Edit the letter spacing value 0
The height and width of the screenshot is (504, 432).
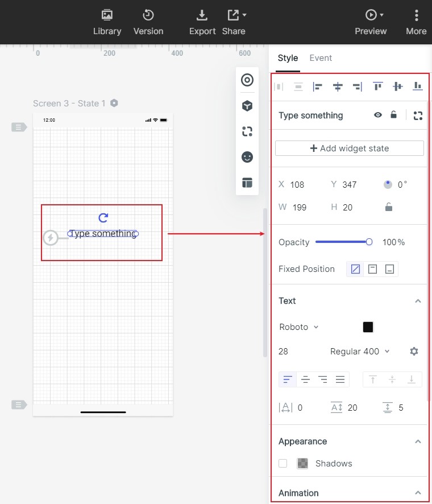point(300,407)
